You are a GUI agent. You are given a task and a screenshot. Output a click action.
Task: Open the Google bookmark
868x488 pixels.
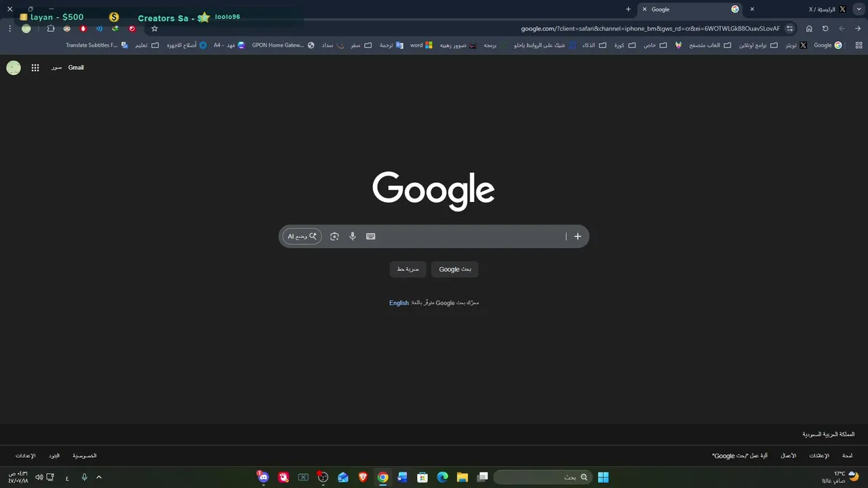pyautogui.click(x=828, y=45)
